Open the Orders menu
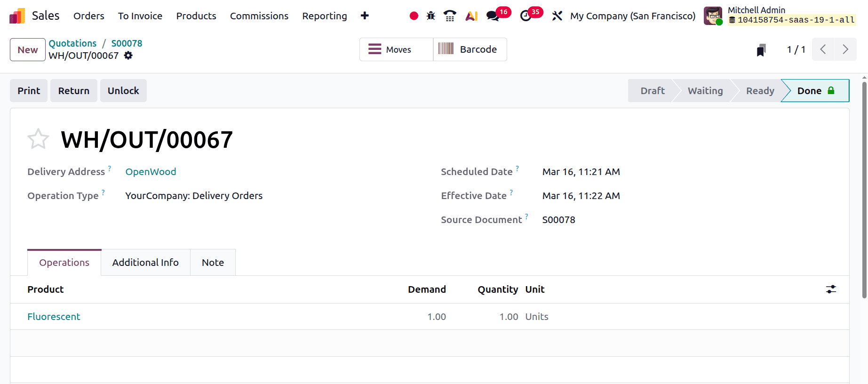 [x=89, y=16]
